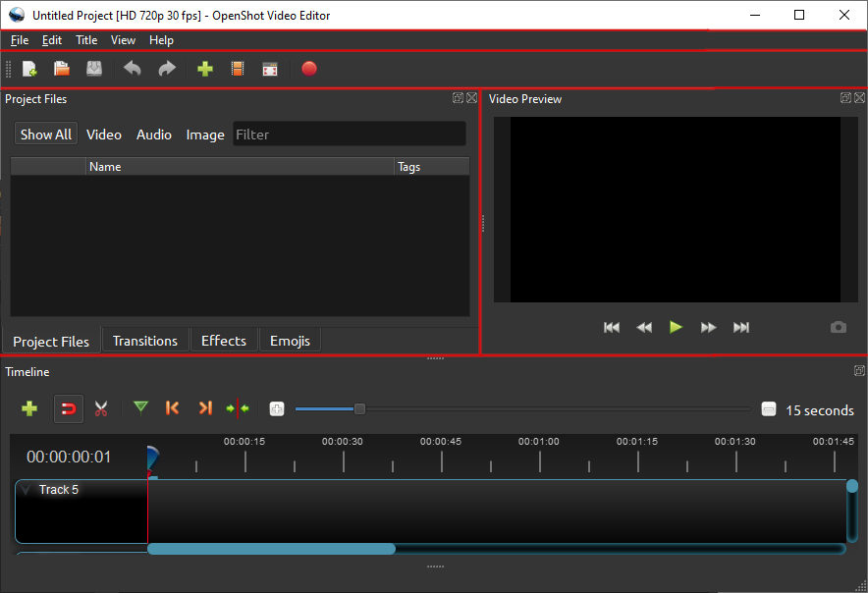Click the ruler at 00:01:00
The width and height of the screenshot is (868, 593).
click(x=539, y=441)
